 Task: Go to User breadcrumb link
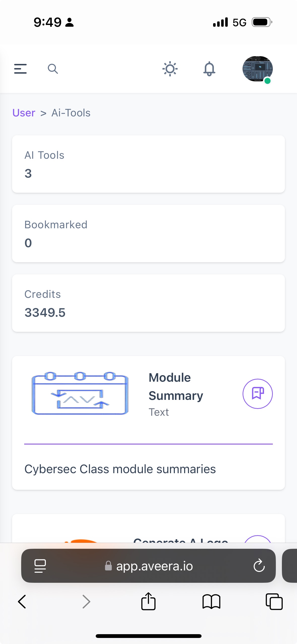coord(24,113)
